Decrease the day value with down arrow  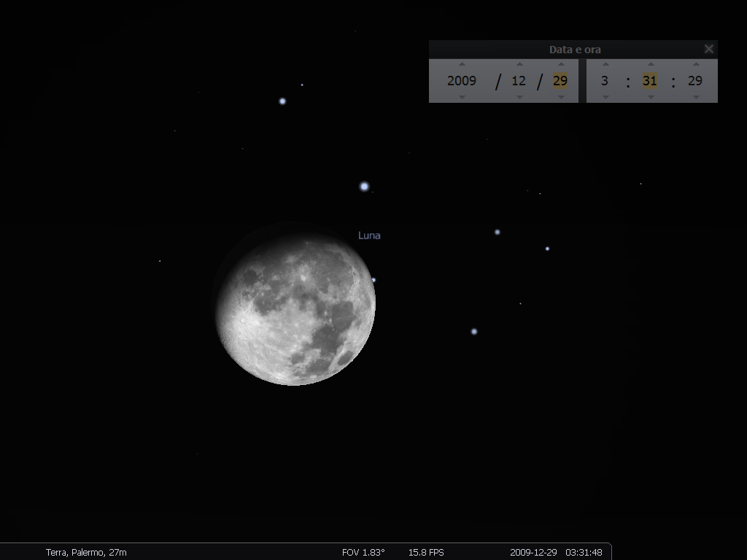tap(561, 97)
